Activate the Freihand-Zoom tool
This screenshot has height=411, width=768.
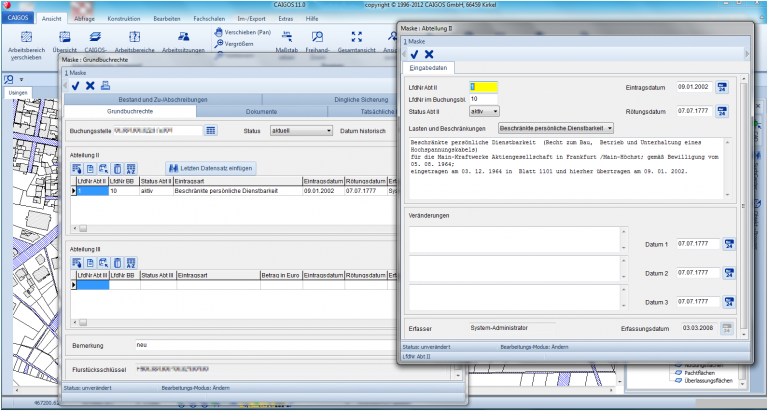[x=318, y=42]
